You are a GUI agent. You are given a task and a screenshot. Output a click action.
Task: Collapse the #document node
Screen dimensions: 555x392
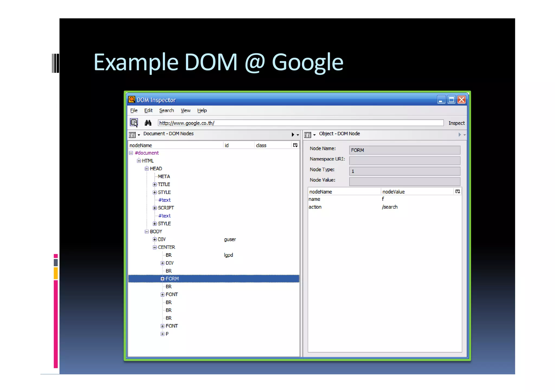pos(131,153)
